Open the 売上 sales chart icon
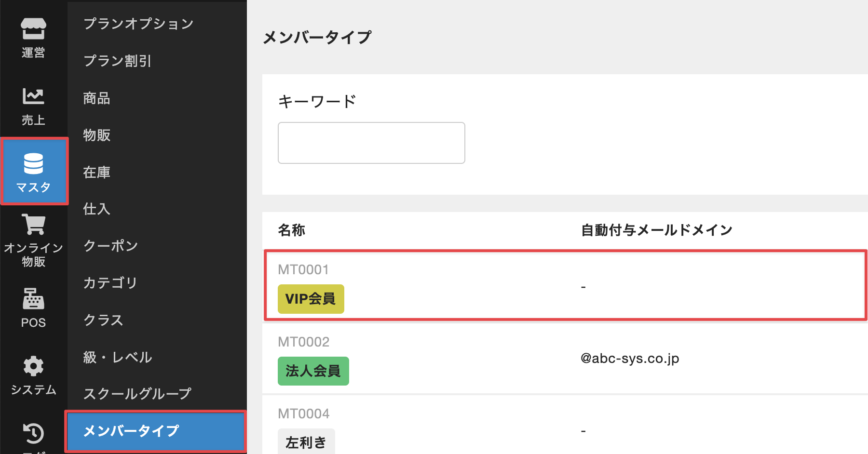868x454 pixels. point(33,96)
